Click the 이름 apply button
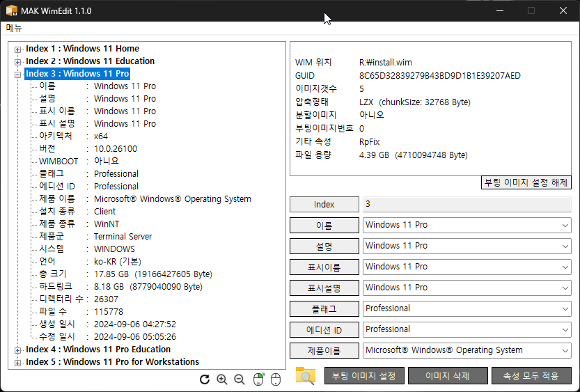 point(324,225)
